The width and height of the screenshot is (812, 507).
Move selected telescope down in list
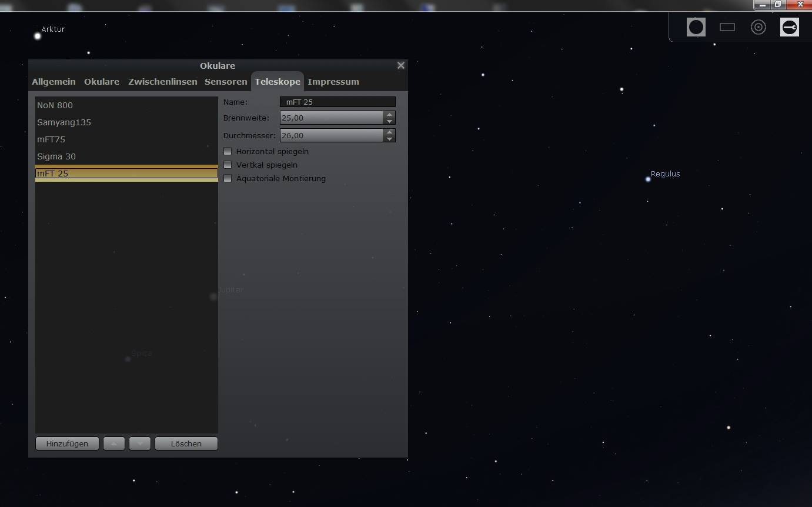(x=140, y=443)
